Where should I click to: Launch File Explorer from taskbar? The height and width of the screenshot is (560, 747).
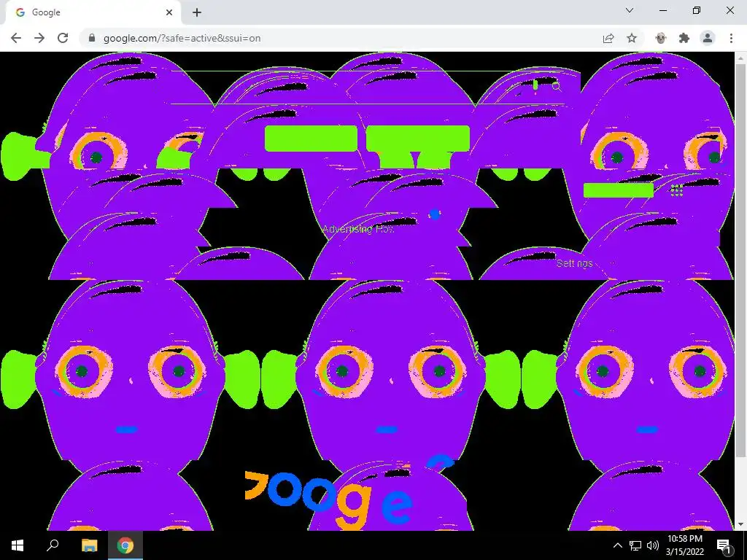click(x=89, y=545)
